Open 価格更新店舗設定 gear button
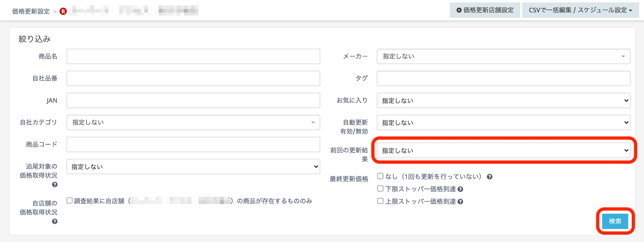 click(485, 10)
